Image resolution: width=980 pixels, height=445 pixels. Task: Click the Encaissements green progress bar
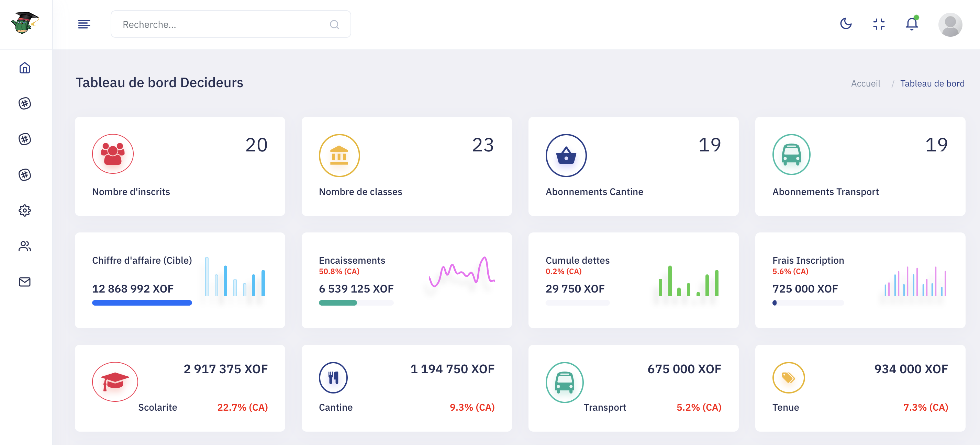338,303
